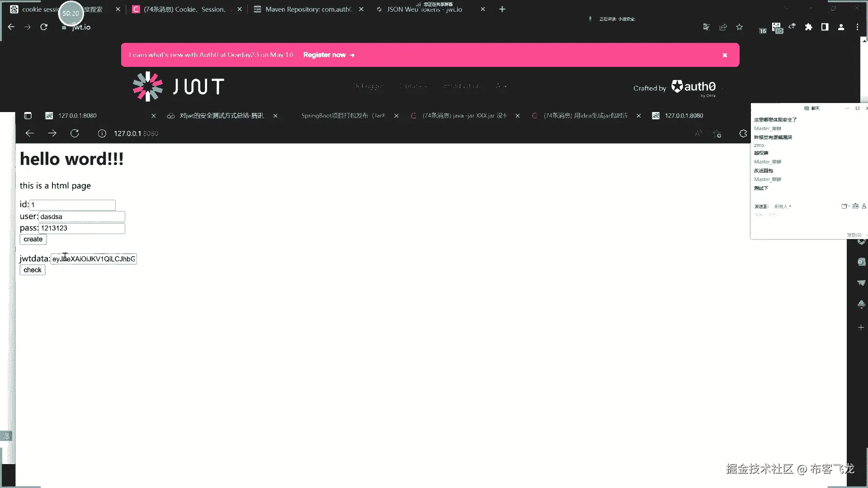Reload the 127.0.0.1:8080 page
The image size is (868, 488).
(x=75, y=133)
